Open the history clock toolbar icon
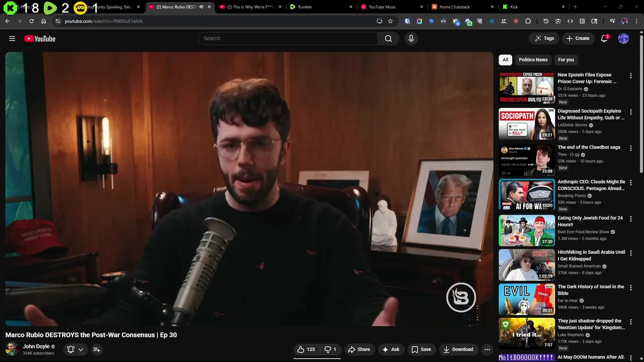 pos(546,21)
